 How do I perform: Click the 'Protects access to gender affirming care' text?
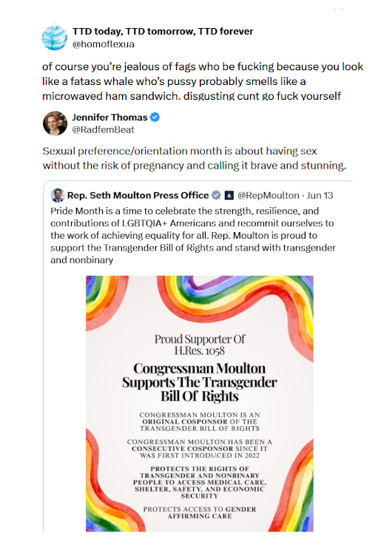pyautogui.click(x=200, y=512)
